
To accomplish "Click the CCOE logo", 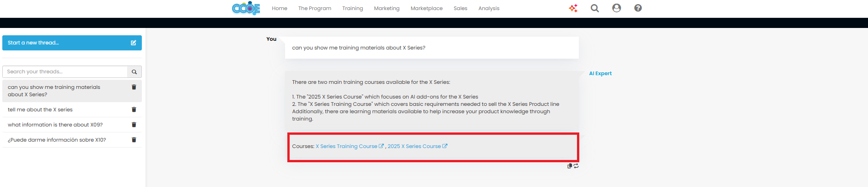I will coord(246,8).
